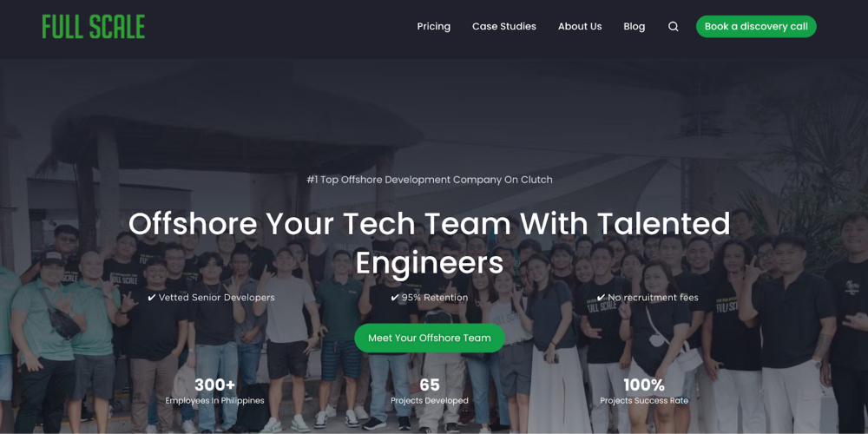Go to Case Studies page
This screenshot has width=868, height=434.
[x=503, y=27]
